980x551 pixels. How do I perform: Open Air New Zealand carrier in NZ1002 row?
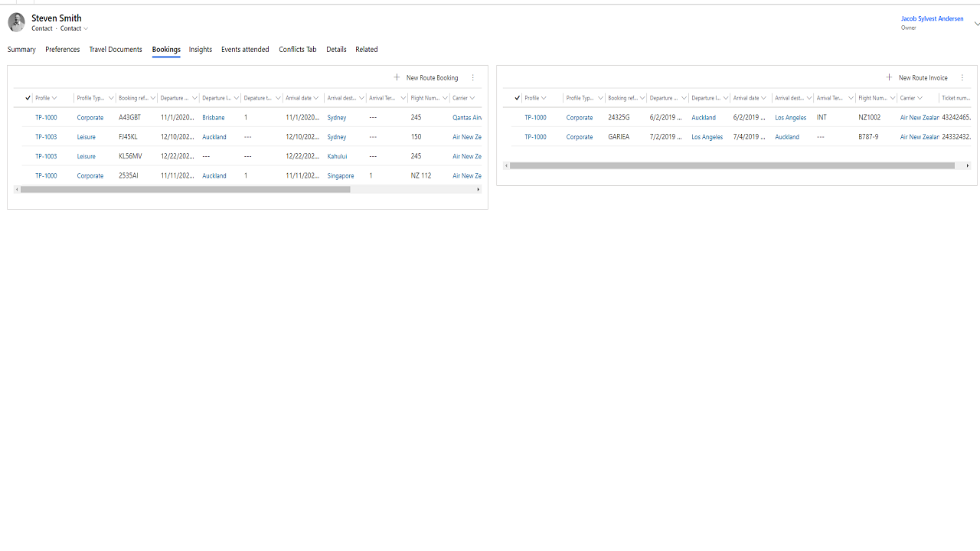pos(920,118)
